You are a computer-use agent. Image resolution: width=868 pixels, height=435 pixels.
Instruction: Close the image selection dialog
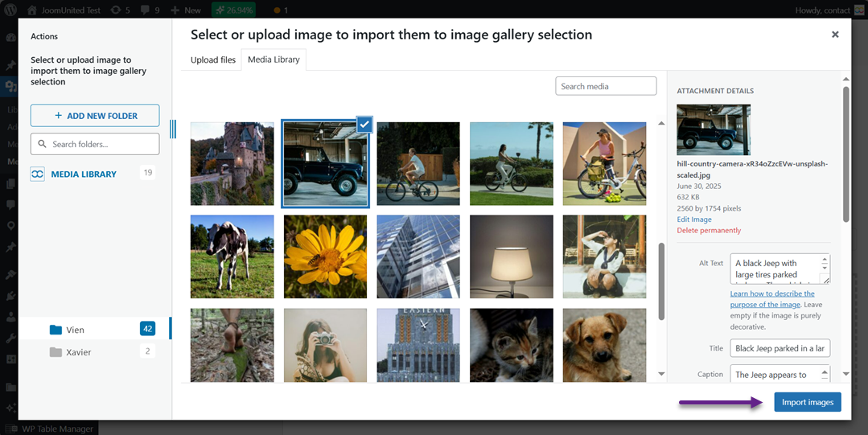(834, 35)
